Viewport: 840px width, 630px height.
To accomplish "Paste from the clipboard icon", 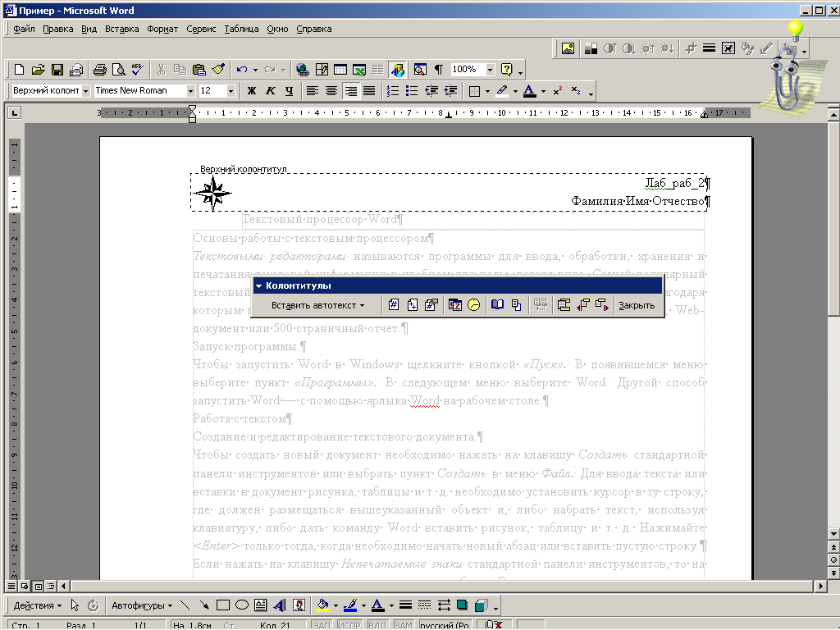I will [x=199, y=70].
